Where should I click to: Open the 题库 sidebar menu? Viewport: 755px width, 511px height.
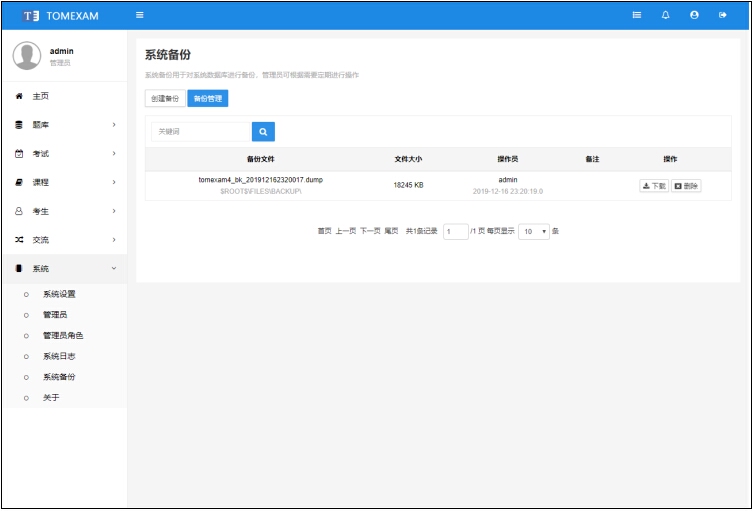coord(65,125)
